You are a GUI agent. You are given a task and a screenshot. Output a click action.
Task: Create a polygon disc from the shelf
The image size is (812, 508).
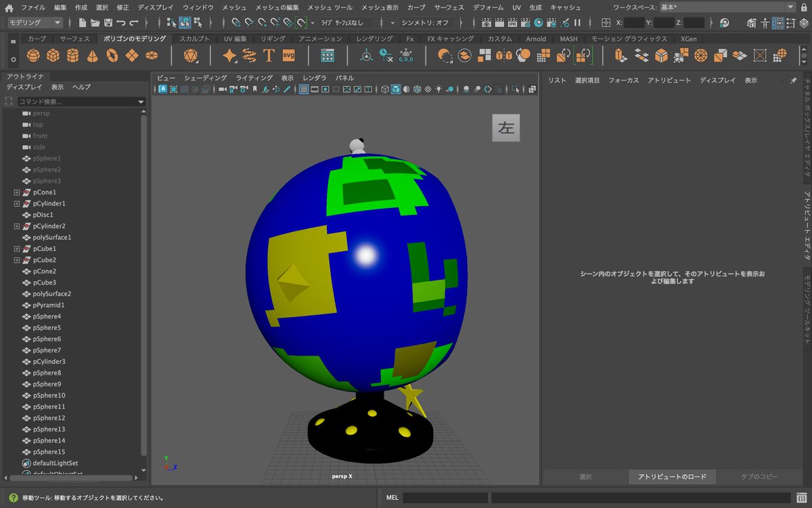click(x=152, y=56)
